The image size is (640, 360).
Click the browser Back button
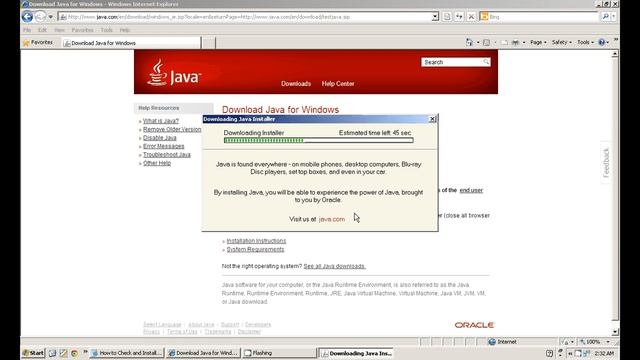click(27, 17)
